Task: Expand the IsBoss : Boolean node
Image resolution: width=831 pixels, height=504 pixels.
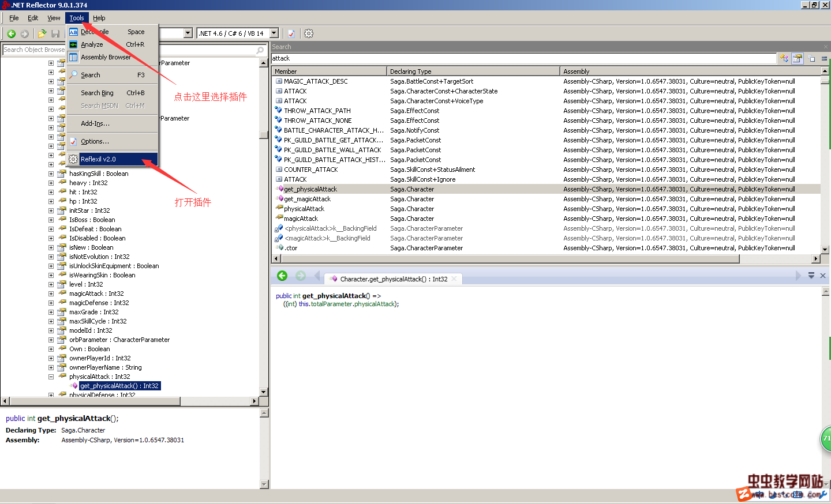Action: (51, 220)
